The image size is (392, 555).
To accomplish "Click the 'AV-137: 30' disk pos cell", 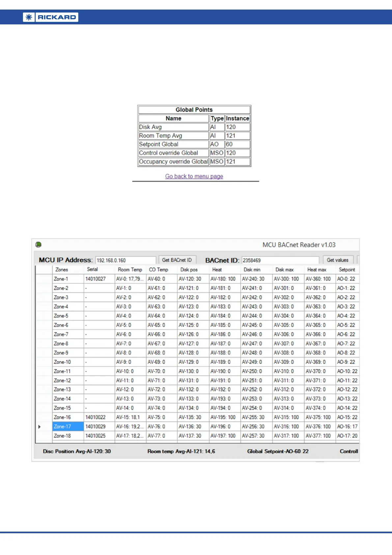I will pyautogui.click(x=193, y=436).
